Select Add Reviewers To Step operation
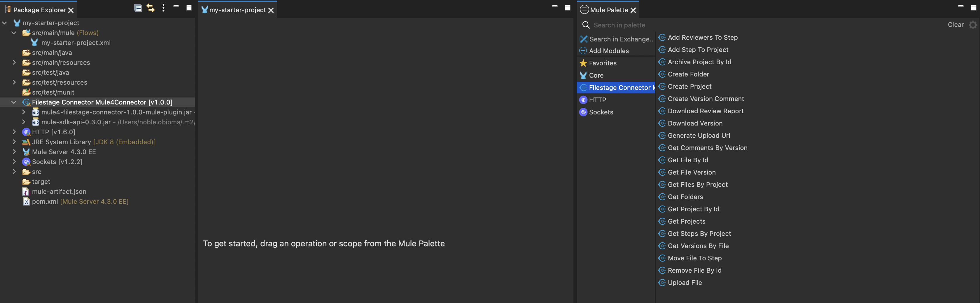The image size is (980, 303). tap(703, 37)
